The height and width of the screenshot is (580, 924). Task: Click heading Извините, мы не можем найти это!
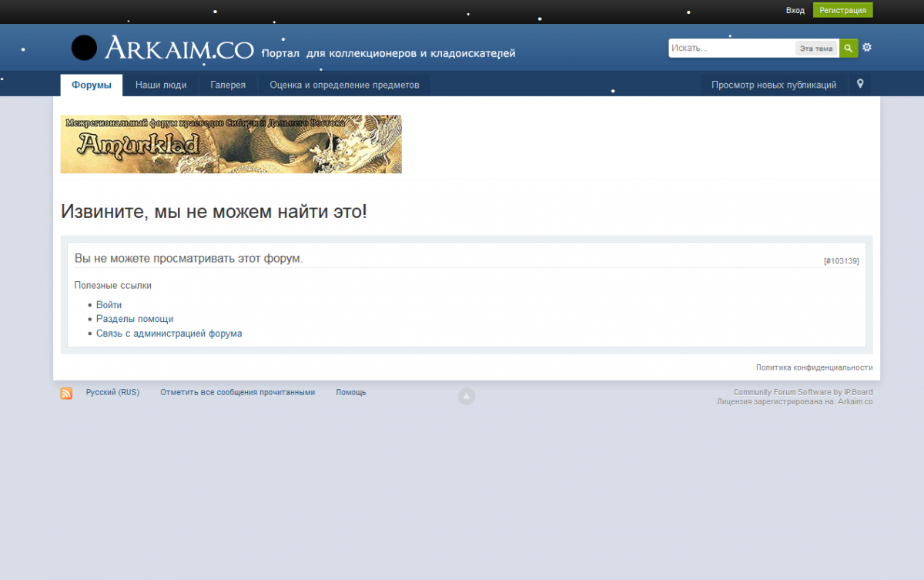(214, 211)
